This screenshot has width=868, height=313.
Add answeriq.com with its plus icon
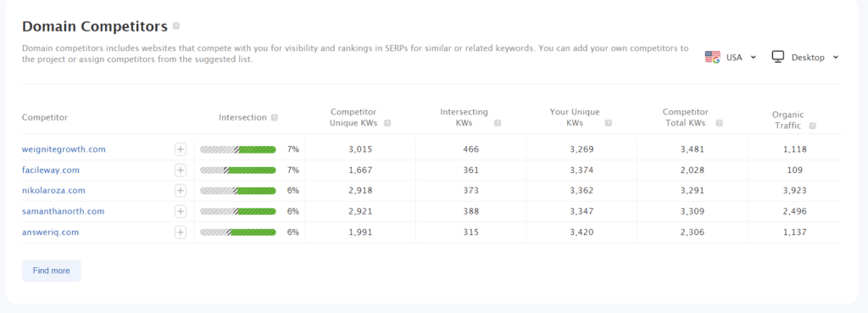pos(181,232)
